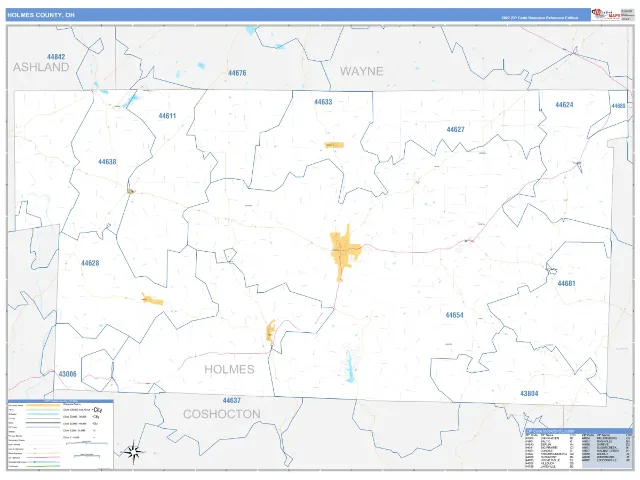
Task: Select the 44624 ZIP code label
Action: 564,105
